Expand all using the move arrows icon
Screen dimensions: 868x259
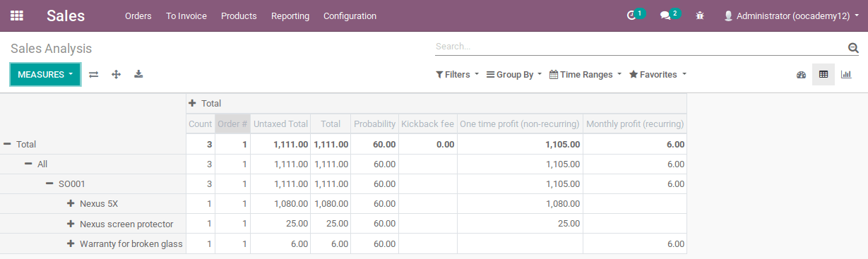coord(116,74)
